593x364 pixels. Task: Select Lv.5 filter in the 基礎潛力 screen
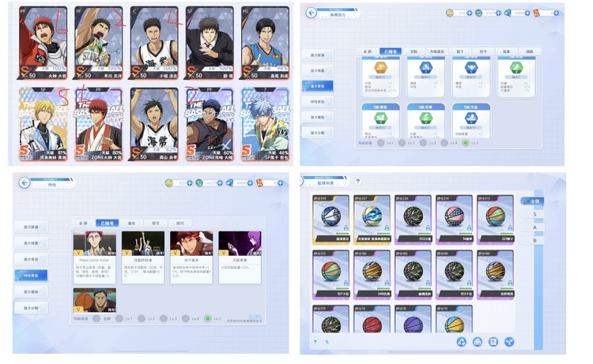tap(466, 143)
